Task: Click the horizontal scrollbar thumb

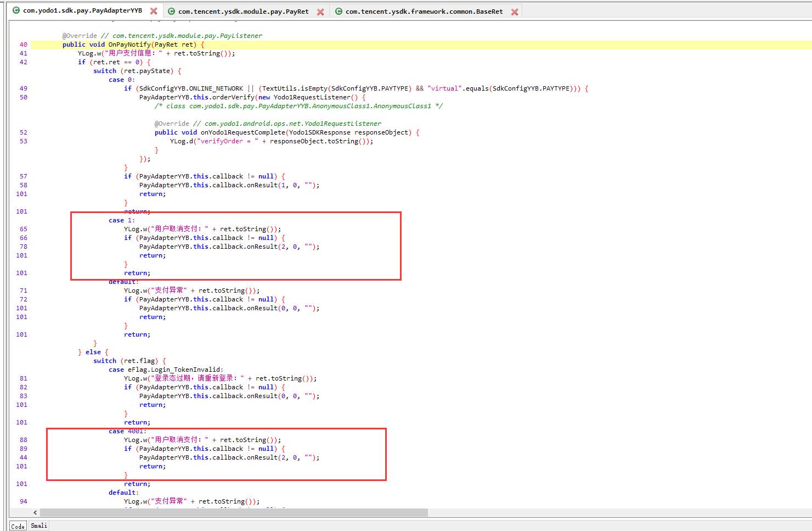Action: pyautogui.click(x=234, y=512)
